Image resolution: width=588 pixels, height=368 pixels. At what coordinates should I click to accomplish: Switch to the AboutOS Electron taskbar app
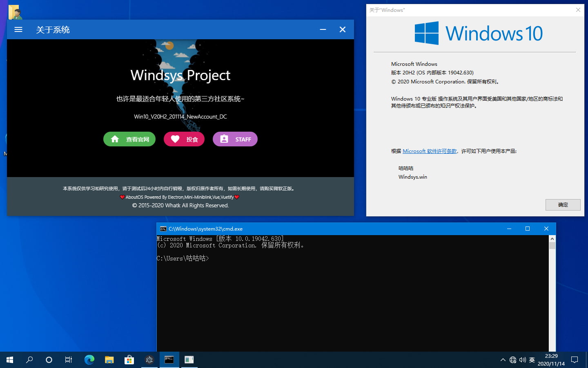click(149, 360)
